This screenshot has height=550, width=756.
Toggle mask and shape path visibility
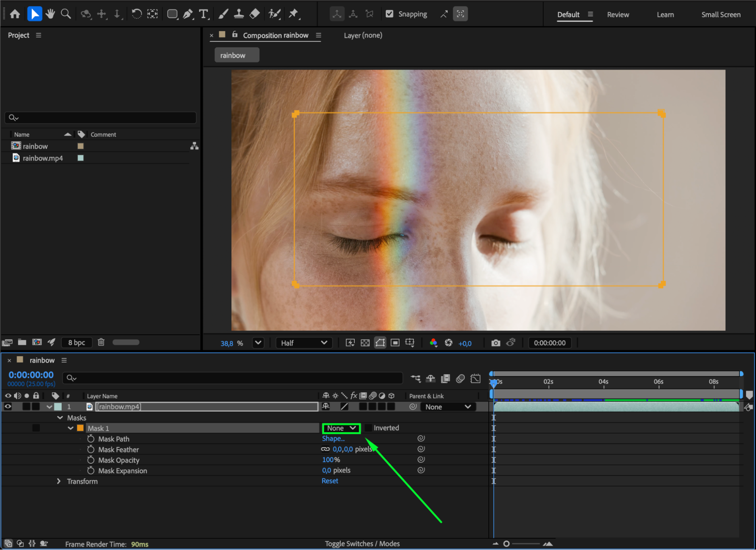(380, 343)
